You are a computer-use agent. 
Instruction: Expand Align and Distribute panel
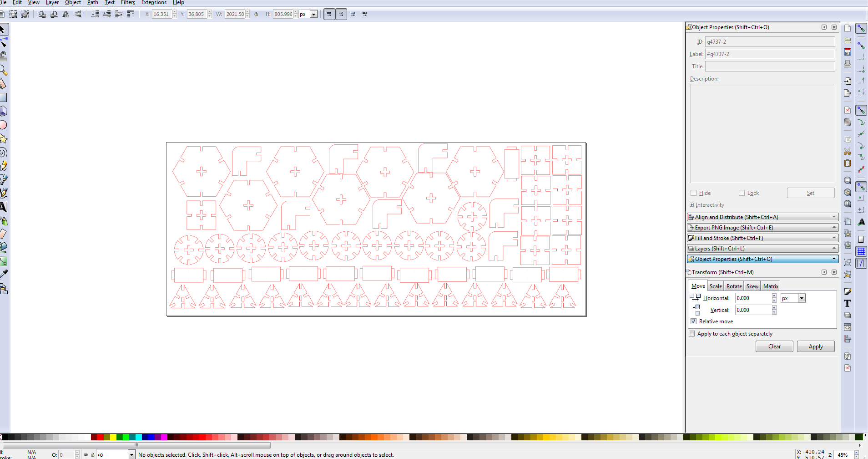tap(762, 217)
